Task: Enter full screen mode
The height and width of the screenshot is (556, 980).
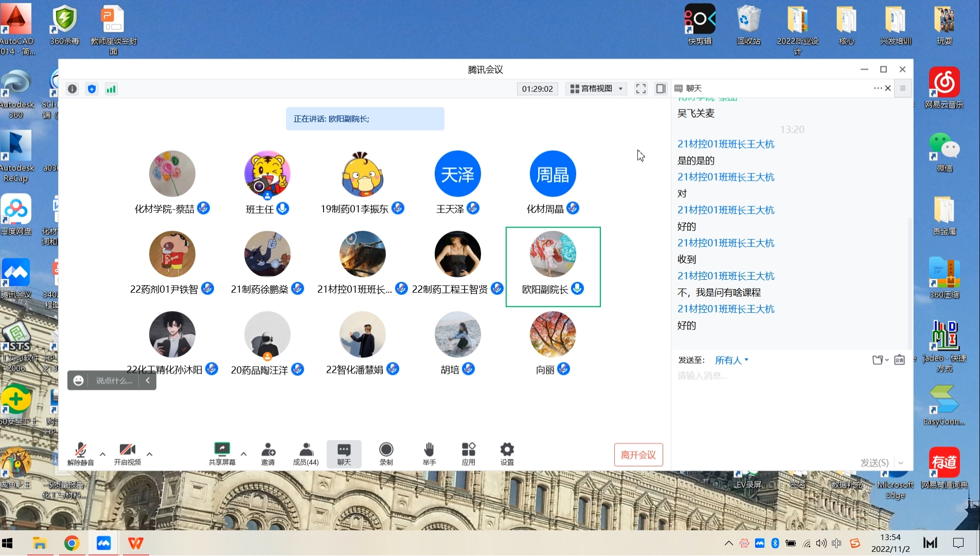Action: (640, 89)
